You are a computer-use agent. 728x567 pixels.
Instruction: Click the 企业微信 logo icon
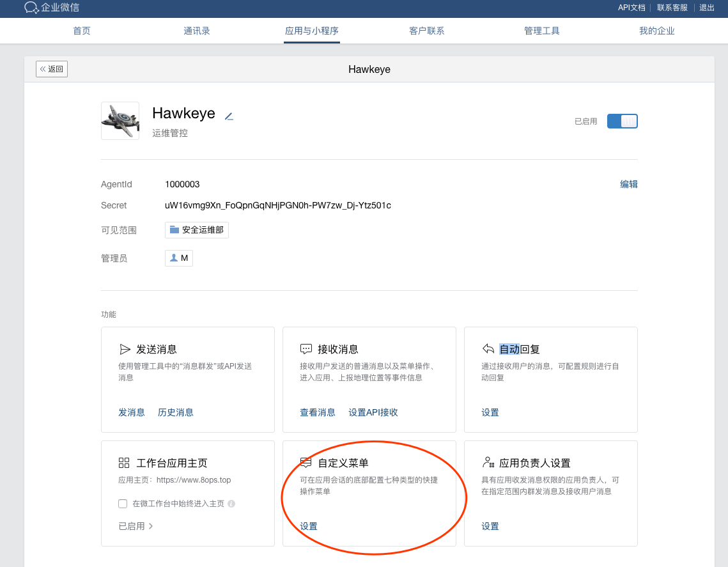click(x=31, y=8)
